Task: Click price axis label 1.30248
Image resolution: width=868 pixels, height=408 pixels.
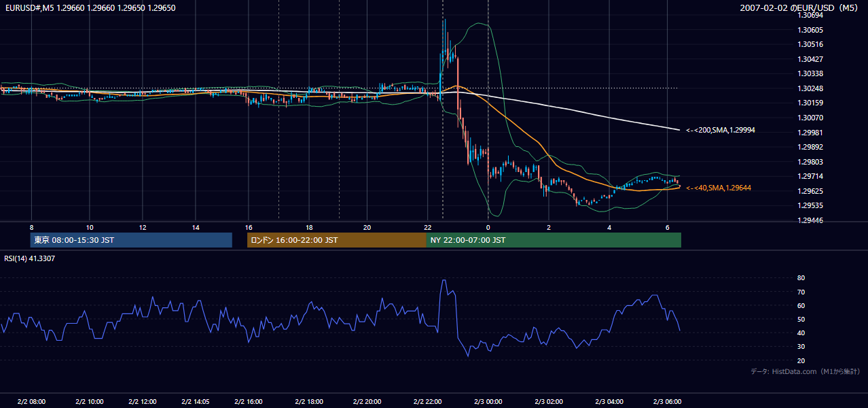Action: 812,88
